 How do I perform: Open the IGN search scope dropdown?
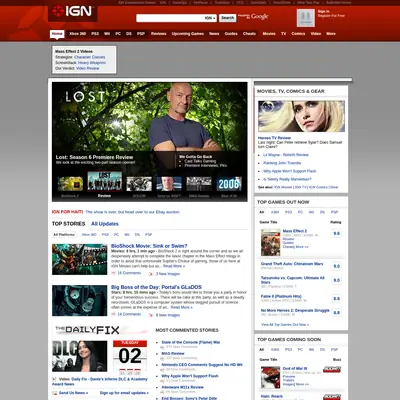pos(210,18)
